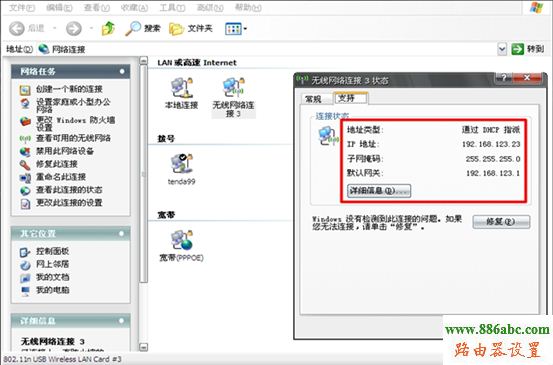This screenshot has height=365, width=553.
Task: Collapse the Other Places (其它位置) panel
Action: pos(122,233)
